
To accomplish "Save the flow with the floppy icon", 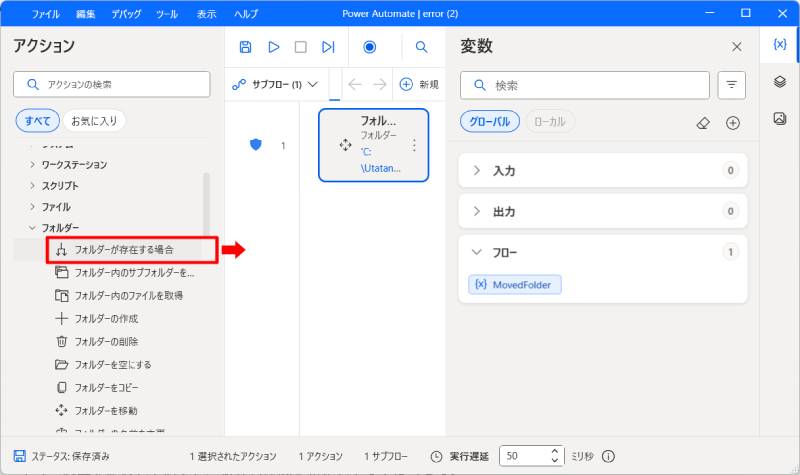I will [x=245, y=47].
